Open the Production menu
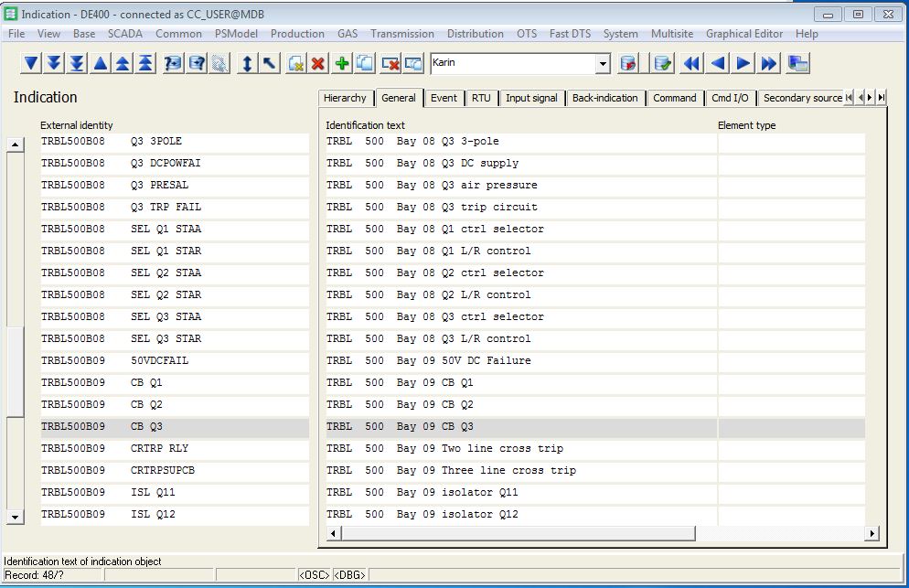Image resolution: width=909 pixels, height=588 pixels. (297, 34)
